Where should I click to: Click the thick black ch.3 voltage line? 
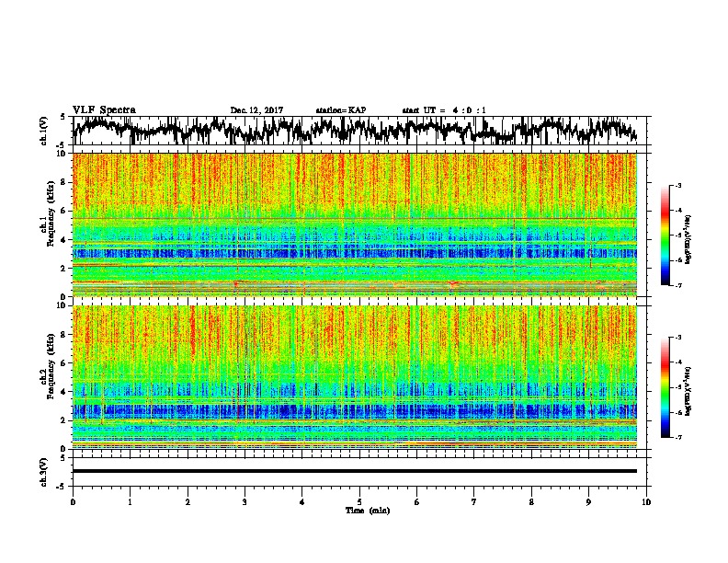355,471
